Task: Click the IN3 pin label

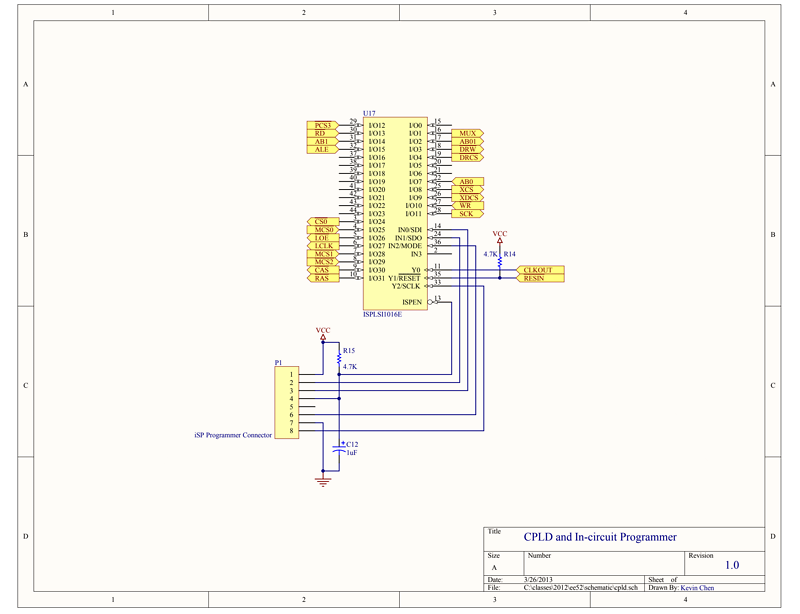Action: click(417, 254)
